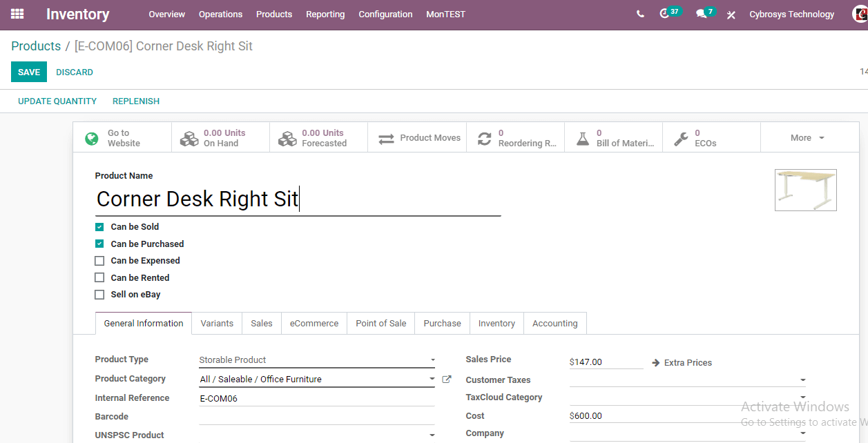Click the REPLENISH button
The width and height of the screenshot is (868, 443).
(x=136, y=101)
